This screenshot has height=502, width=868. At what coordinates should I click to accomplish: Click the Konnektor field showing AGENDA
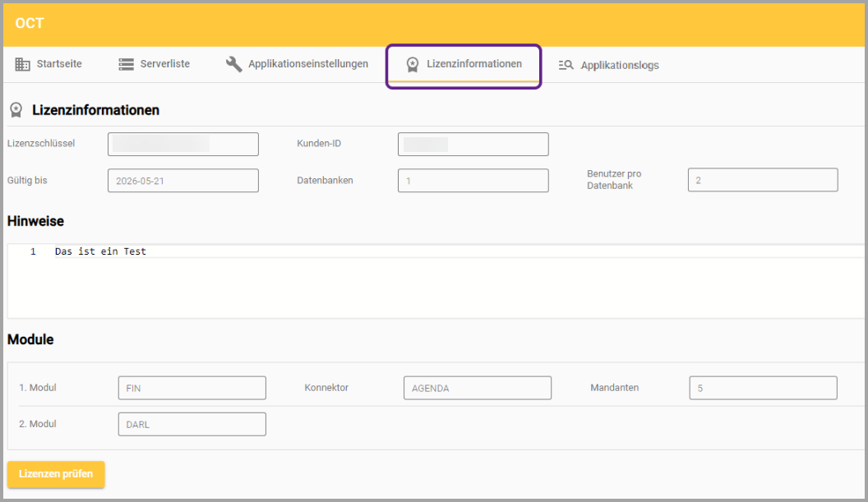[x=477, y=388]
